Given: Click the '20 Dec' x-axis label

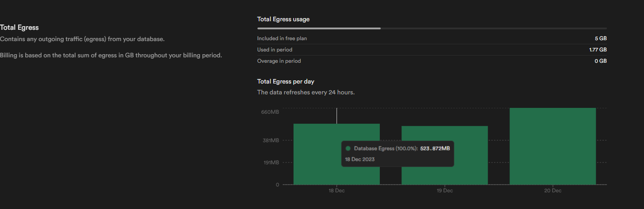Looking at the screenshot, I should 552,191.
